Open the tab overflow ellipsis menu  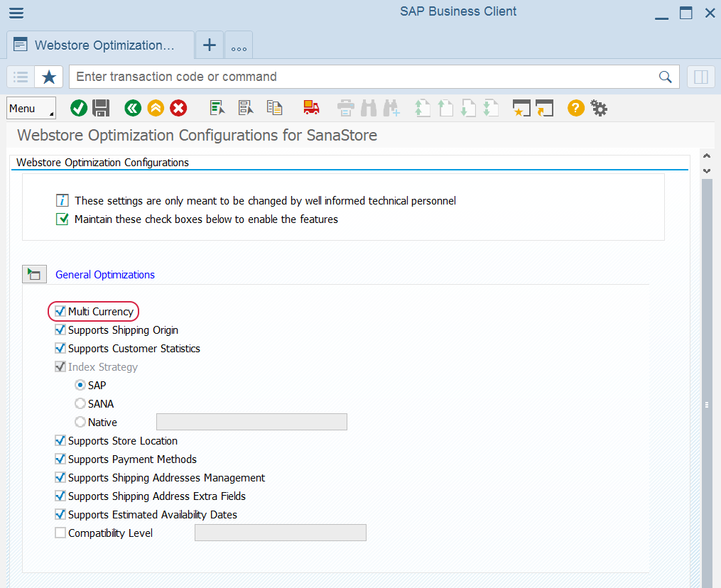coord(239,45)
